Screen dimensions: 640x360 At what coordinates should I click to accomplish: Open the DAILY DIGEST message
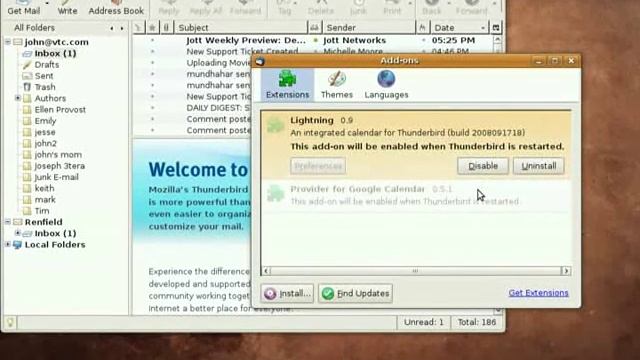218,108
